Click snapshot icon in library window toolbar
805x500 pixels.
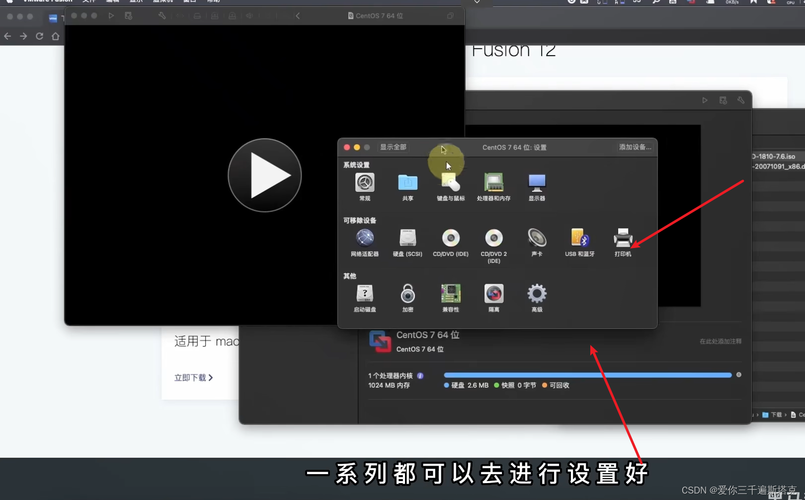click(723, 100)
